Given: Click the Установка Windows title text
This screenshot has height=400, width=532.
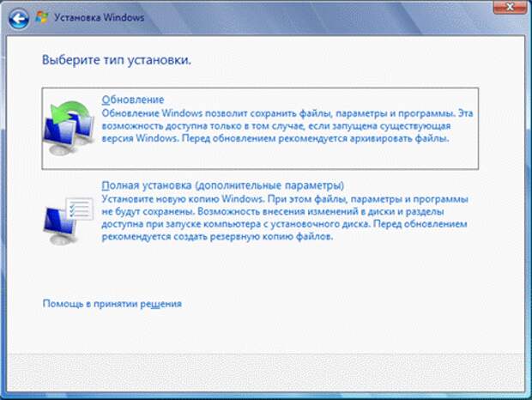Looking at the screenshot, I should pyautogui.click(x=100, y=17).
